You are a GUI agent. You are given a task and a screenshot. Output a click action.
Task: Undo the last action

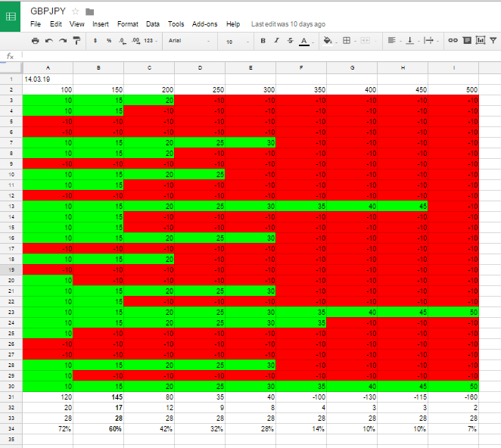(x=49, y=41)
